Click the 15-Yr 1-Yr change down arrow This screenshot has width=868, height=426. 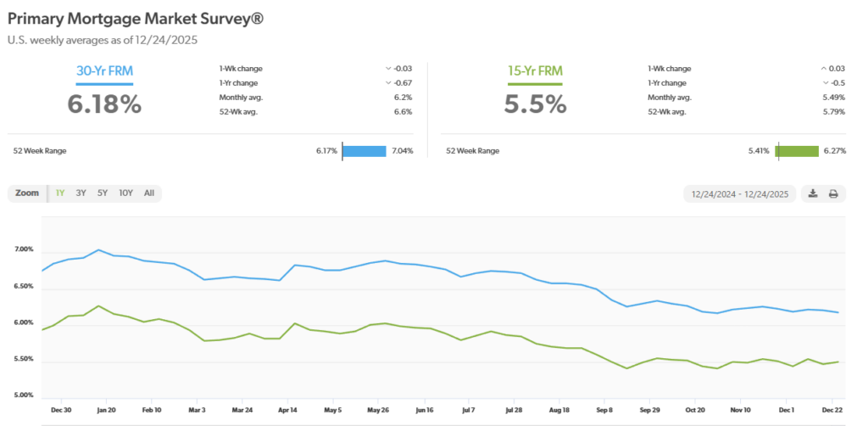[x=825, y=82]
